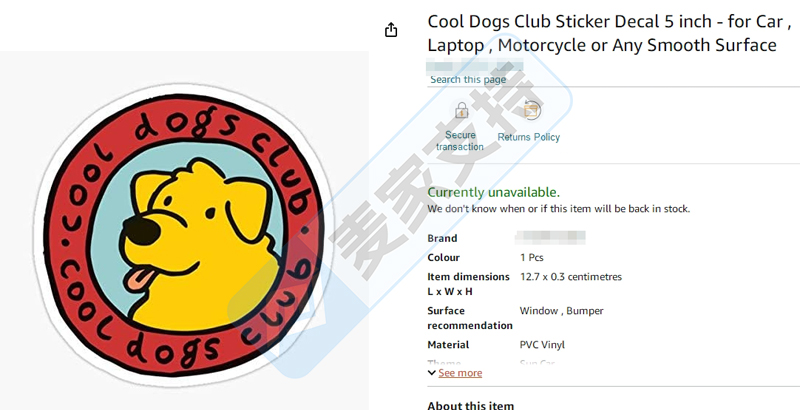Viewport: 800px width, 410px height.
Task: Click the About this item heading
Action: [470, 406]
